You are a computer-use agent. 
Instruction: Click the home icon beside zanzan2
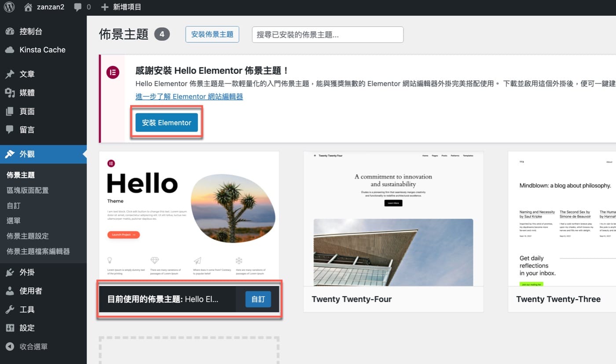pos(28,7)
